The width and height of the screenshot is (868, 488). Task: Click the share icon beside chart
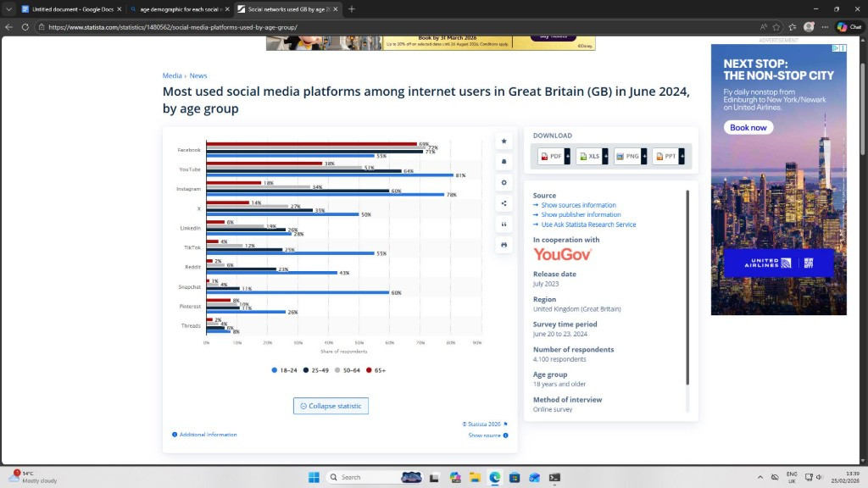pos(504,203)
